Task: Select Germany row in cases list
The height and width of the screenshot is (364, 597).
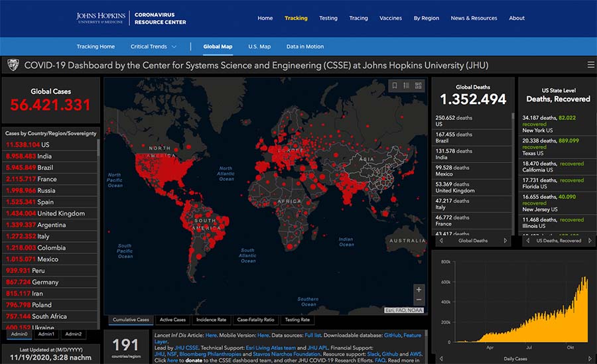Action: pos(50,282)
